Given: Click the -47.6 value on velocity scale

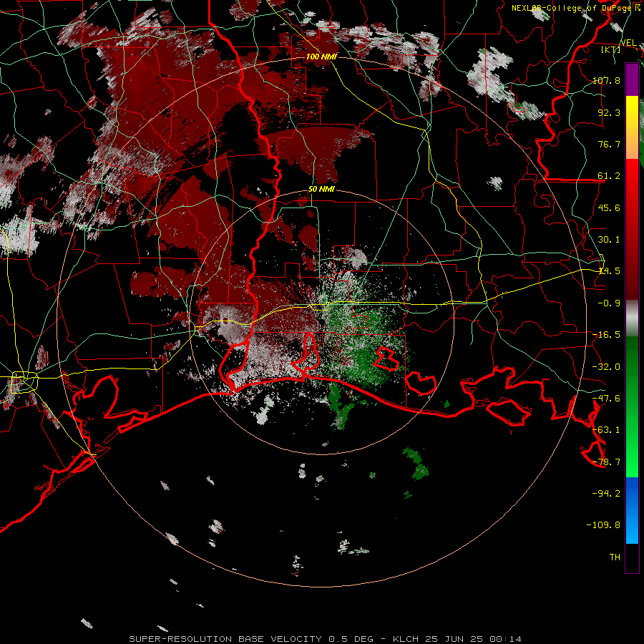Looking at the screenshot, I should click(606, 398).
